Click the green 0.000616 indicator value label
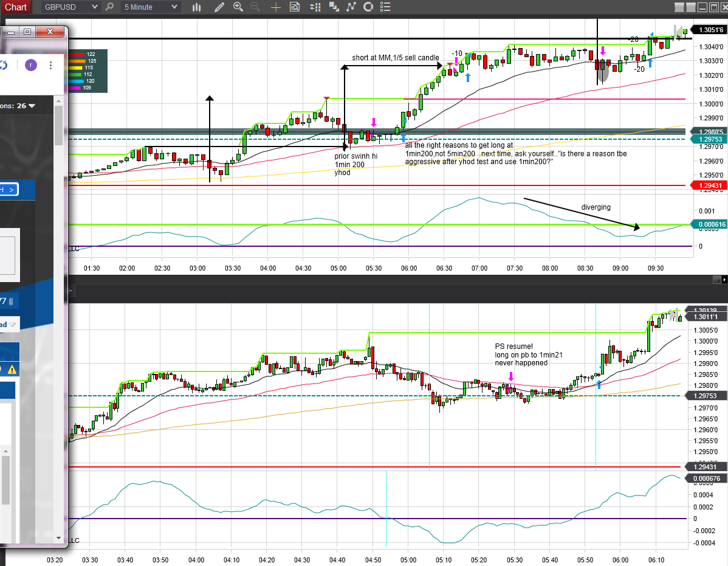Screen dimensions: 728x566 point(709,224)
